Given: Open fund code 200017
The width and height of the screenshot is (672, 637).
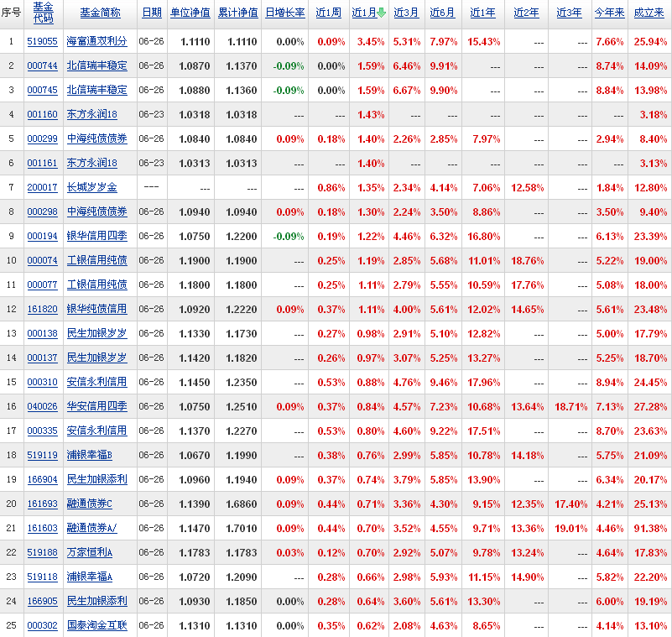Looking at the screenshot, I should point(43,187).
